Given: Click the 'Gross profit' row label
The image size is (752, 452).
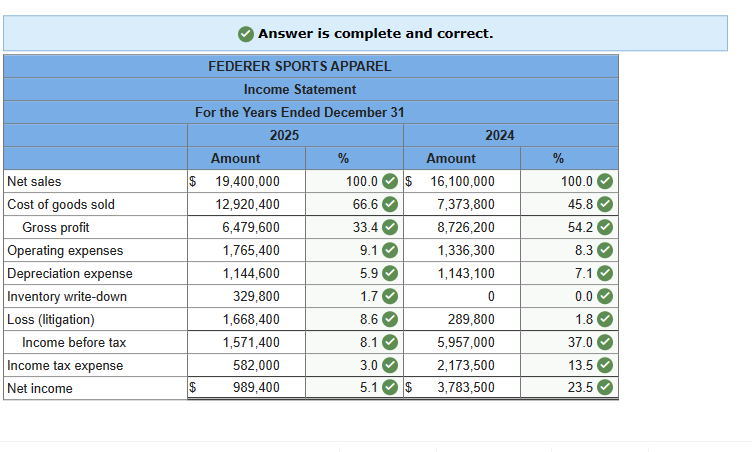Looking at the screenshot, I should point(56,227).
